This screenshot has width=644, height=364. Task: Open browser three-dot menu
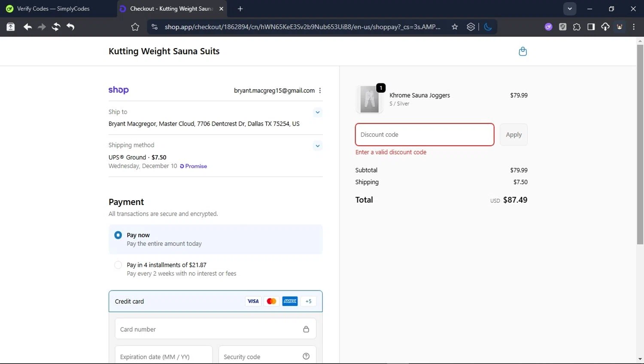click(634, 27)
